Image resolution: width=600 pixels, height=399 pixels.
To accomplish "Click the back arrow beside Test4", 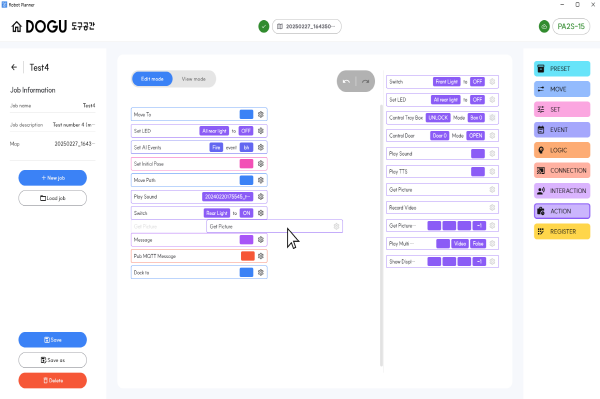I will point(14,67).
